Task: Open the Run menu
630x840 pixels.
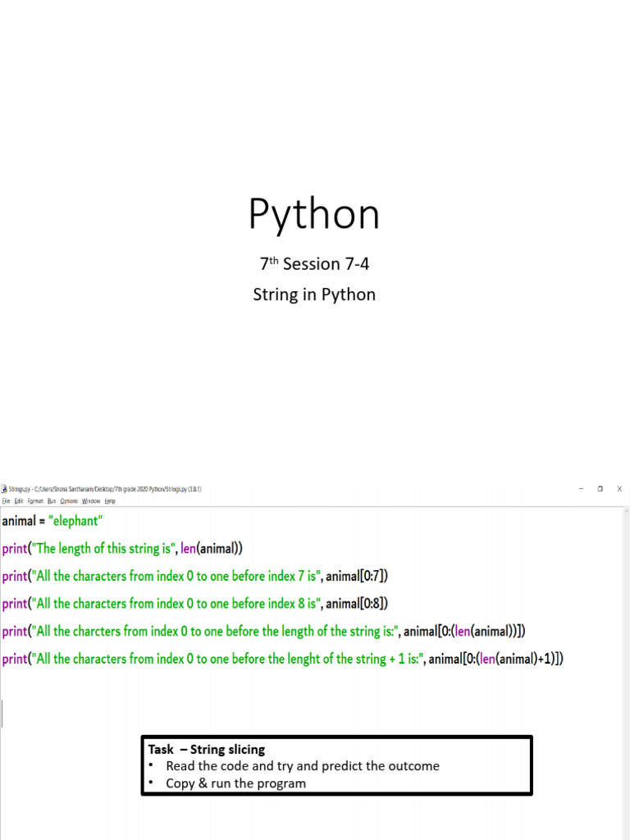Action: tap(52, 501)
